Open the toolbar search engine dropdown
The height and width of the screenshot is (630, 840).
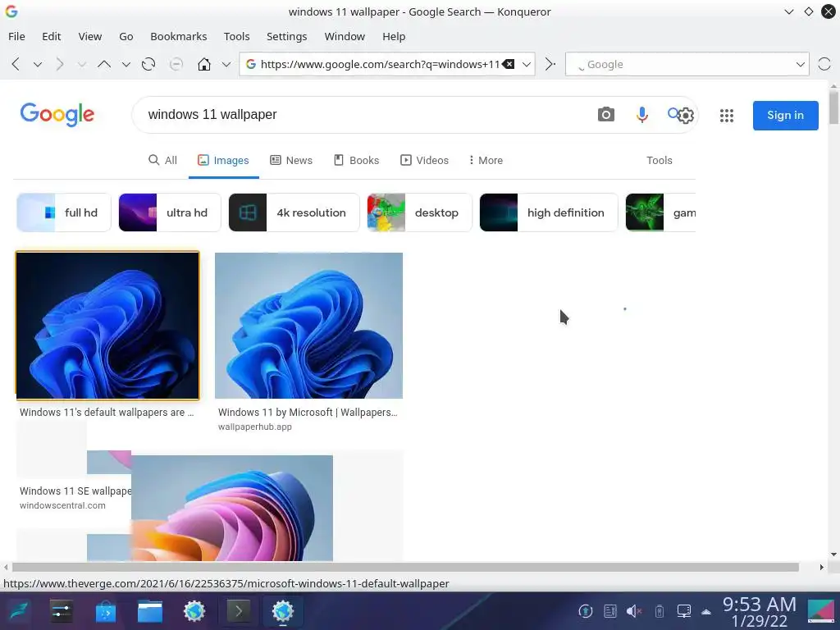click(x=801, y=64)
